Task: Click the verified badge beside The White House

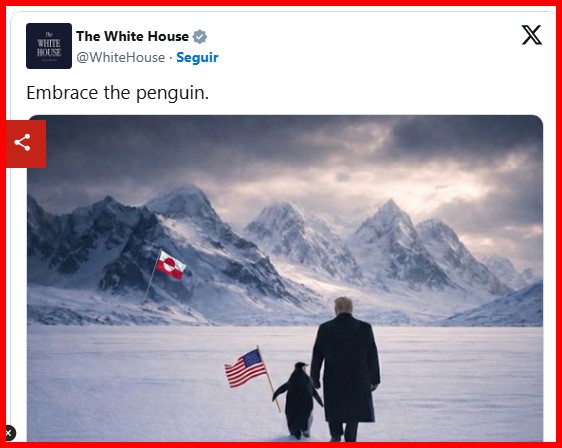Action: (200, 37)
